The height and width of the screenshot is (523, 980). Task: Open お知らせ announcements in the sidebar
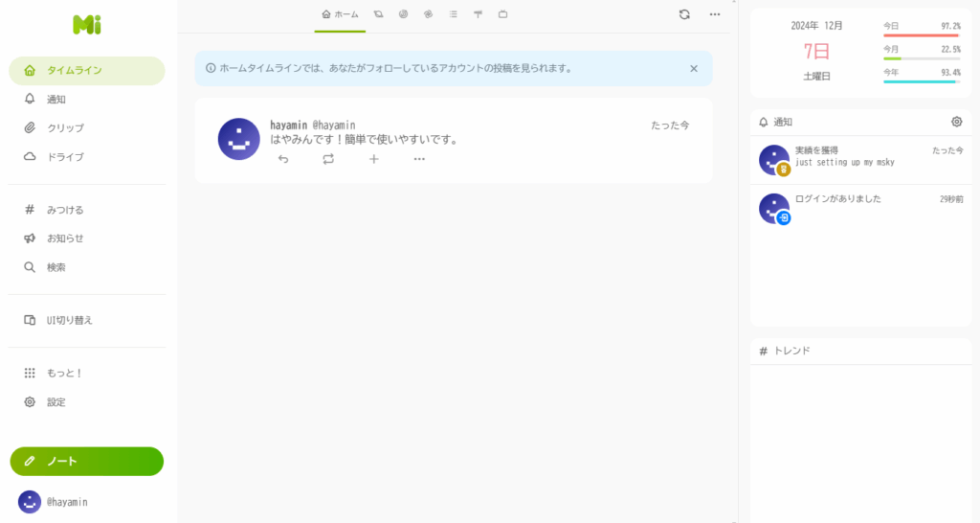pos(87,239)
